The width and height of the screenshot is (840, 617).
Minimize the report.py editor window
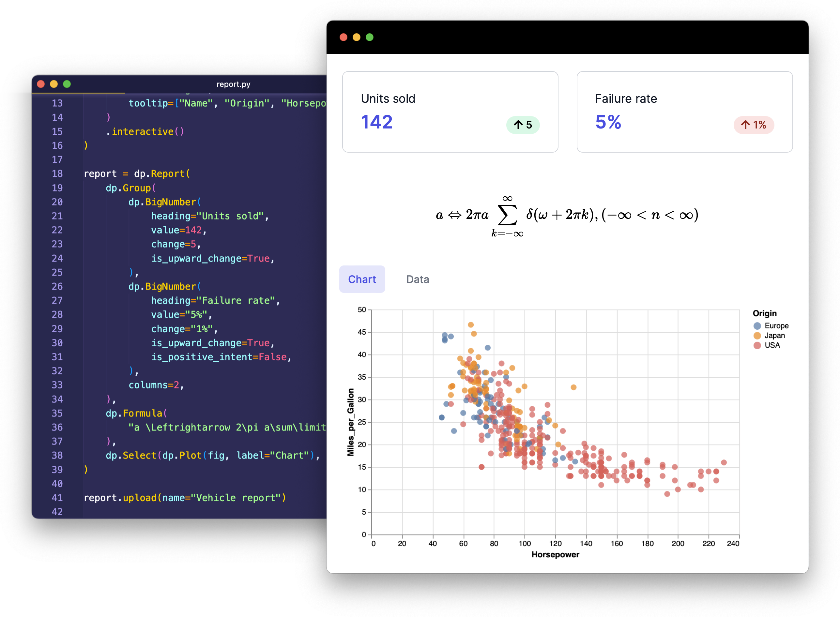click(54, 84)
